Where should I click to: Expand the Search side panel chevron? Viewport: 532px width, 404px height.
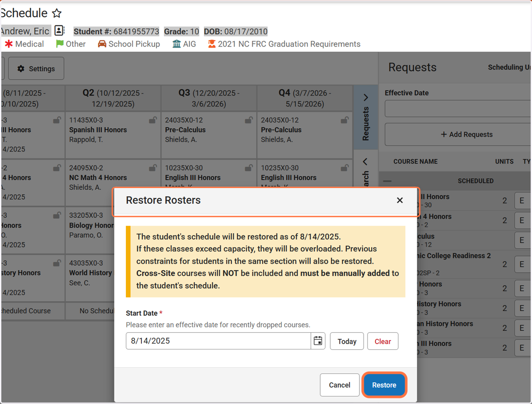tap(366, 161)
